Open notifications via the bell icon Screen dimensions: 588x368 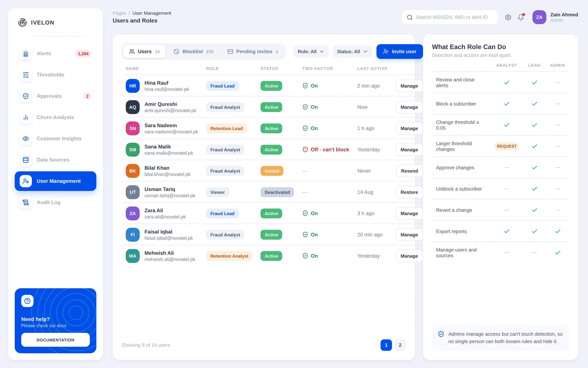pos(521,17)
